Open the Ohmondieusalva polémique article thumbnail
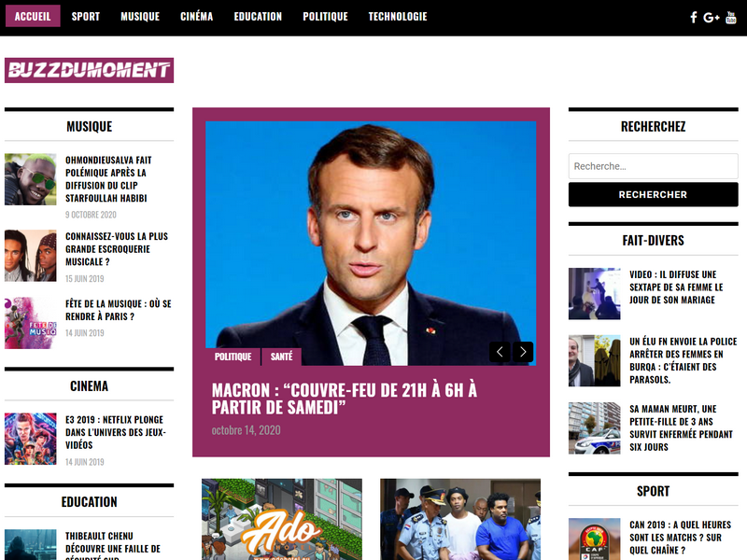Screen dimensions: 747x560 click(31, 179)
